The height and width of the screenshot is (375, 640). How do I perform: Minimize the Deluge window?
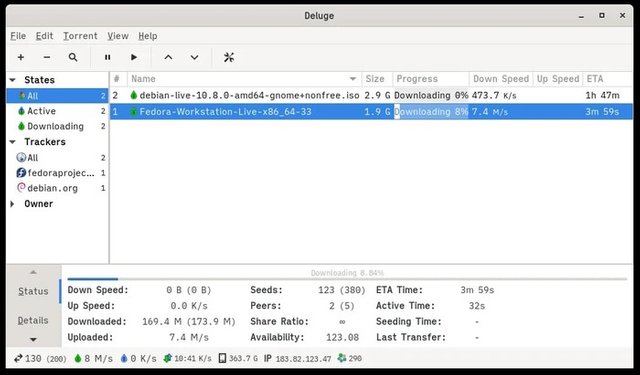(581, 16)
